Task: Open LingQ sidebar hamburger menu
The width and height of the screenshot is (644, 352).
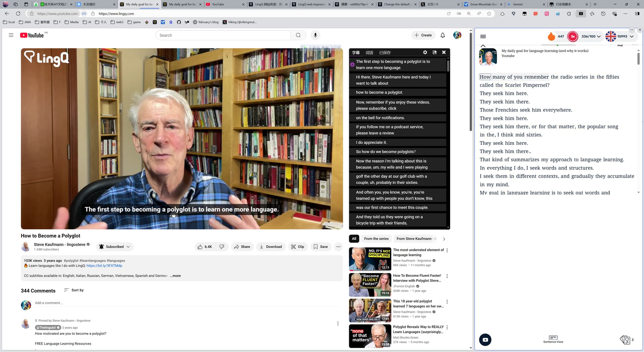Action: point(483,37)
